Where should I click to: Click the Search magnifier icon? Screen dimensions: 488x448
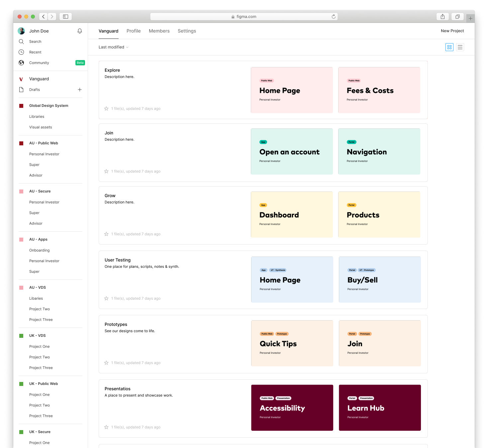tap(21, 41)
